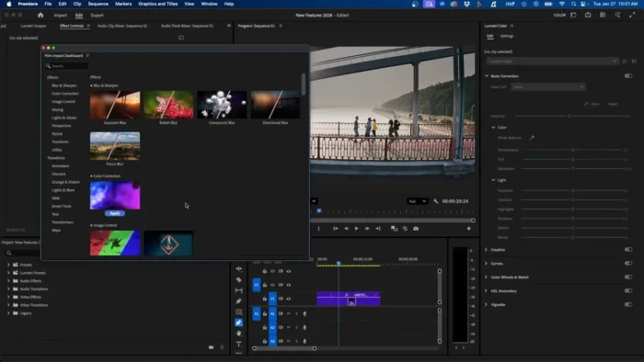The width and height of the screenshot is (644, 362).
Task: Click the microphone icon on the A1 track
Action: (305, 313)
